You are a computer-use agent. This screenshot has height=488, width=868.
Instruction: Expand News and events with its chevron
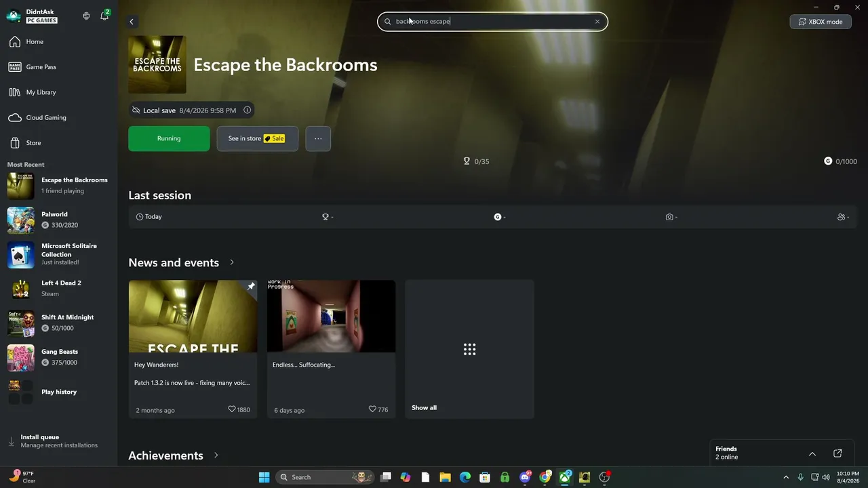(232, 262)
